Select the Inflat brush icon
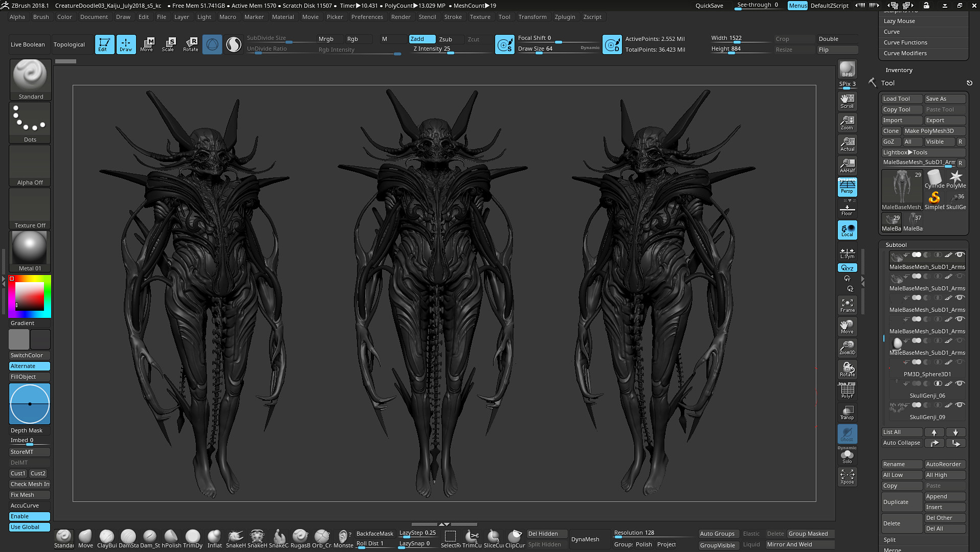980x552 pixels. pyautogui.click(x=214, y=539)
